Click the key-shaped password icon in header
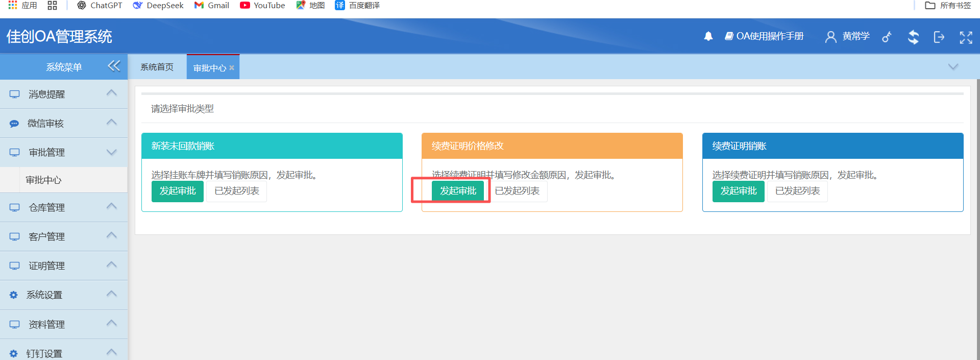The height and width of the screenshot is (360, 980). click(887, 37)
